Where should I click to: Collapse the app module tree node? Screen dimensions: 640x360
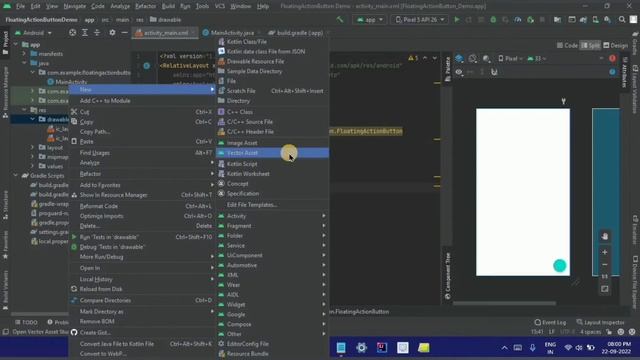point(16,44)
